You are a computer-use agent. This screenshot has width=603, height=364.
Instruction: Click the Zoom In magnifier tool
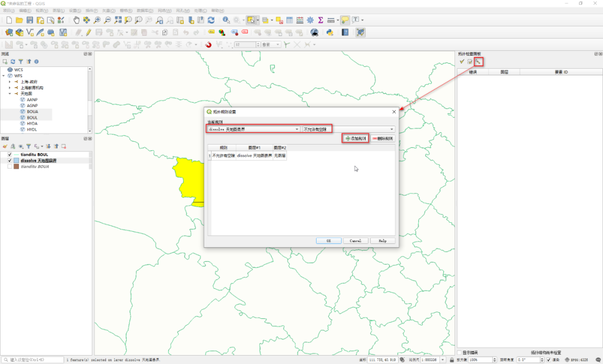point(97,20)
